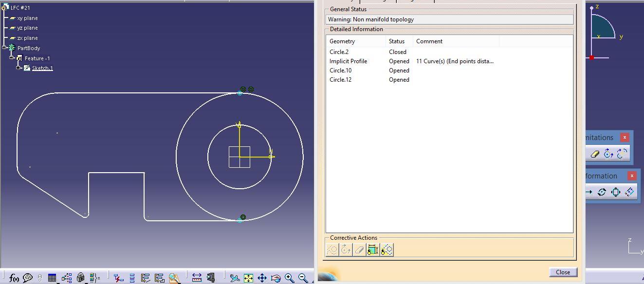Image resolution: width=644 pixels, height=284 pixels.
Task: Collapse the PartBody tree node
Action: pyautogui.click(x=4, y=48)
